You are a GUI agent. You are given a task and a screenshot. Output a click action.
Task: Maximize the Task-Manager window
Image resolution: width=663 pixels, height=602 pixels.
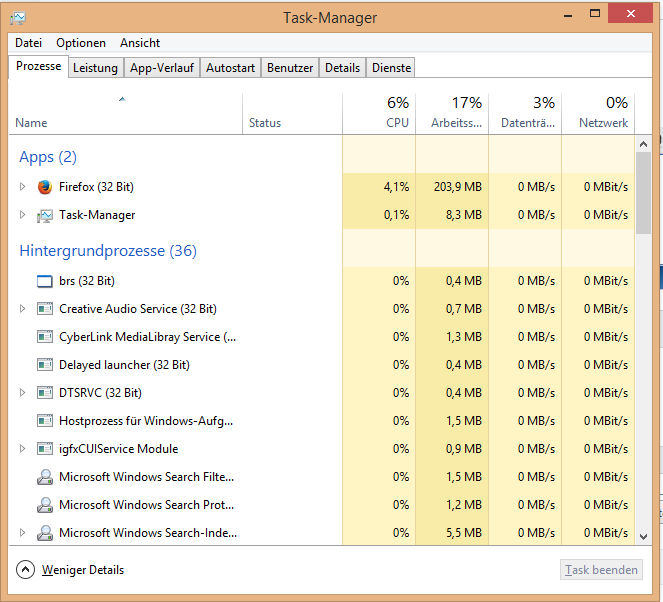coord(595,14)
